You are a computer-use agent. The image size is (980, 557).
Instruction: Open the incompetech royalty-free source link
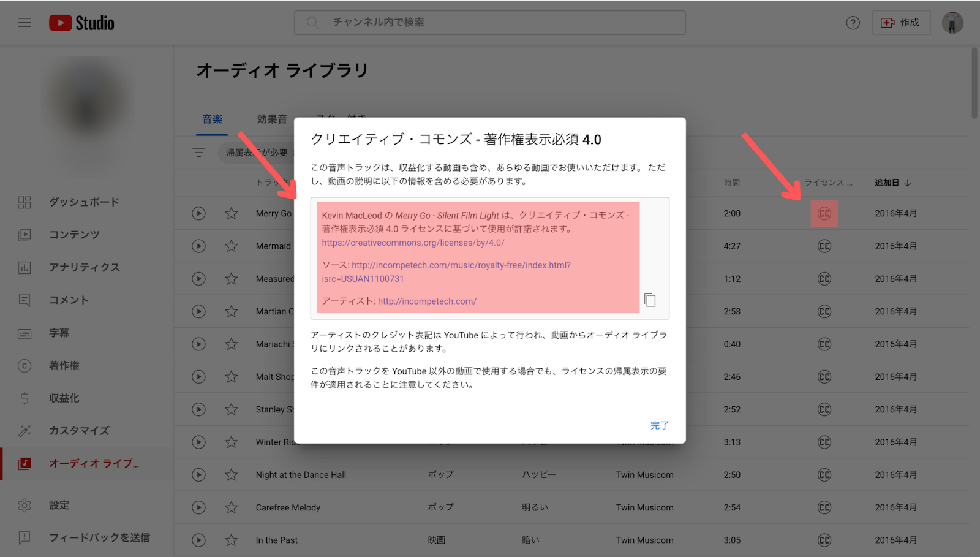(447, 272)
